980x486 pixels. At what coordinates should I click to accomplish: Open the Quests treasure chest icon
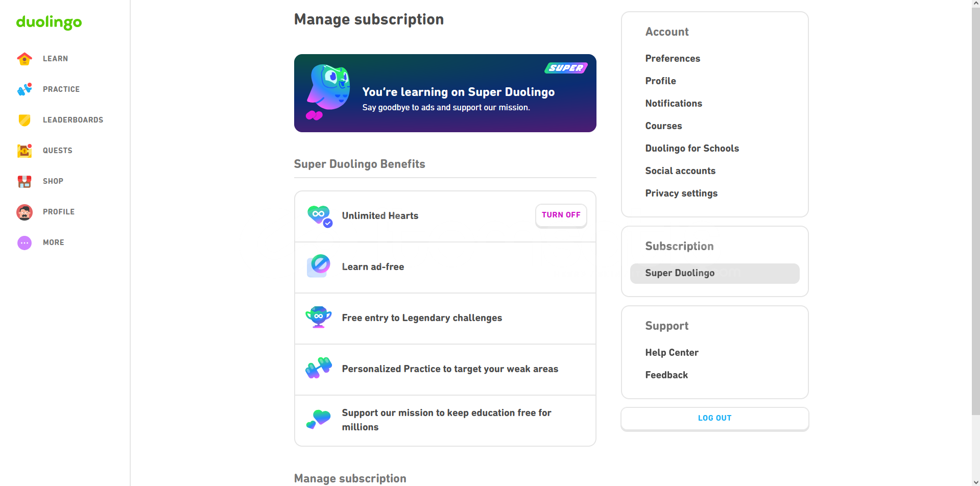[25, 151]
